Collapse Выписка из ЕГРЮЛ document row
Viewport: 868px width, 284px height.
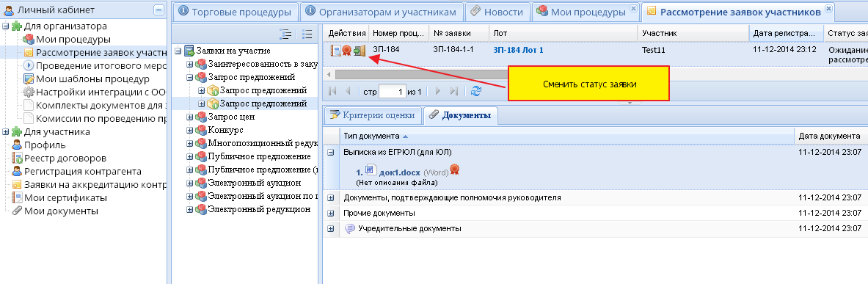point(330,152)
